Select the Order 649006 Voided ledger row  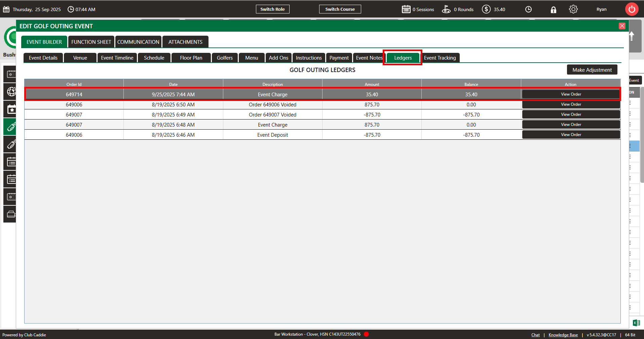click(x=272, y=105)
